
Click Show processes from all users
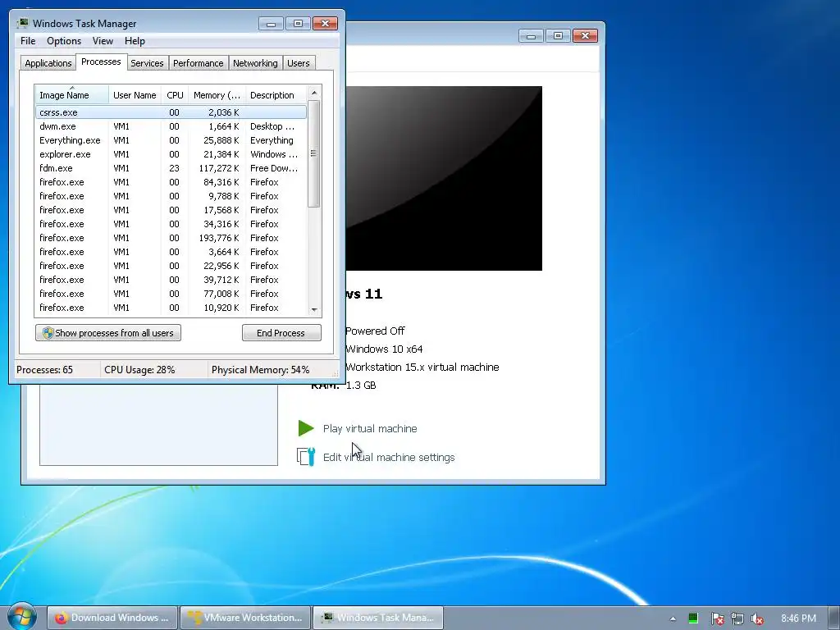108,333
